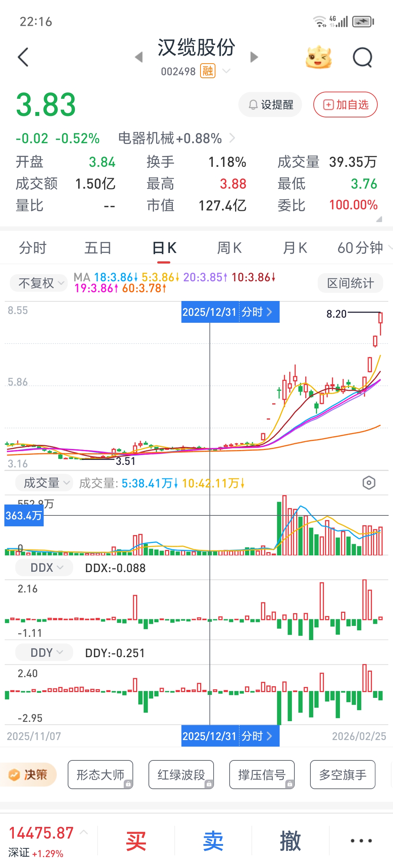Open search with magnifier icon

tap(363, 57)
